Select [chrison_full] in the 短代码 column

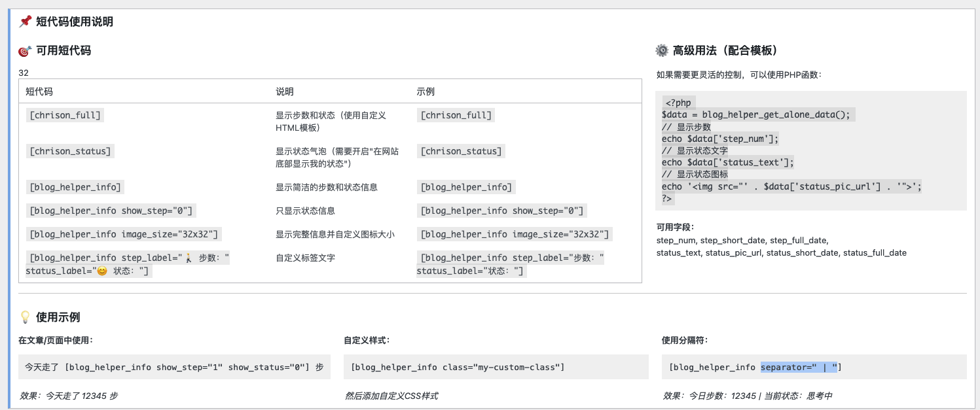(x=65, y=115)
